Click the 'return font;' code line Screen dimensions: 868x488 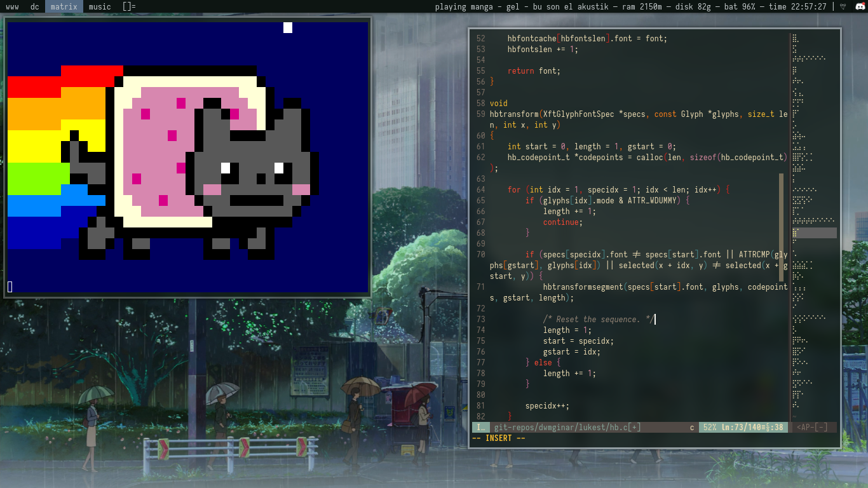coord(534,71)
